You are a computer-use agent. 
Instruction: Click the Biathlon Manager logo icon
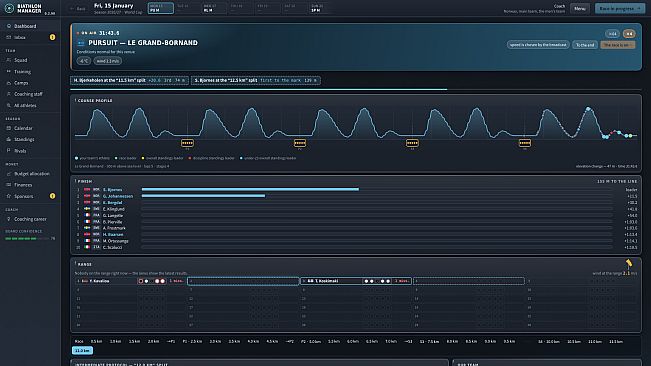tap(9, 8)
